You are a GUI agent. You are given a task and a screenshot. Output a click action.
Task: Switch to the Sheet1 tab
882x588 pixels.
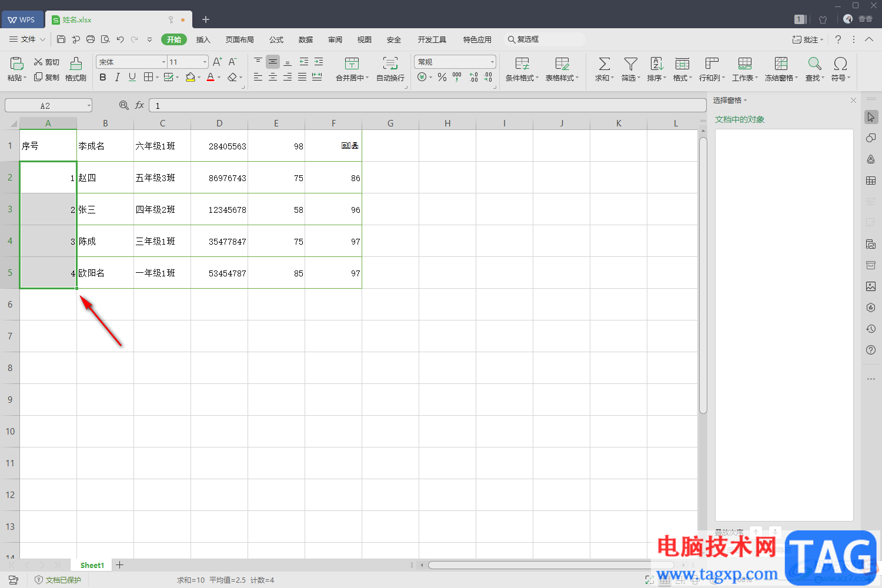(92, 565)
